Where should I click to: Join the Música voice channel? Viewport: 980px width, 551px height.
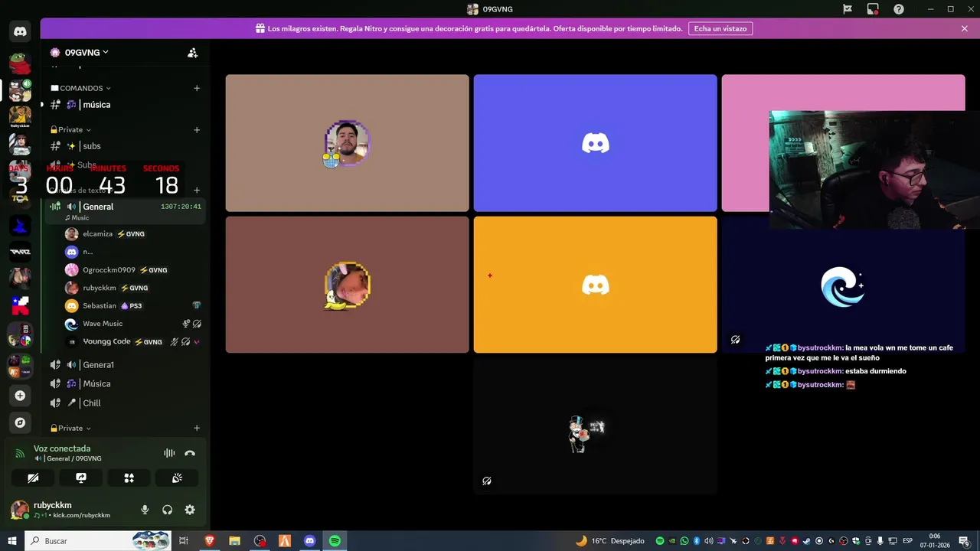click(x=125, y=384)
